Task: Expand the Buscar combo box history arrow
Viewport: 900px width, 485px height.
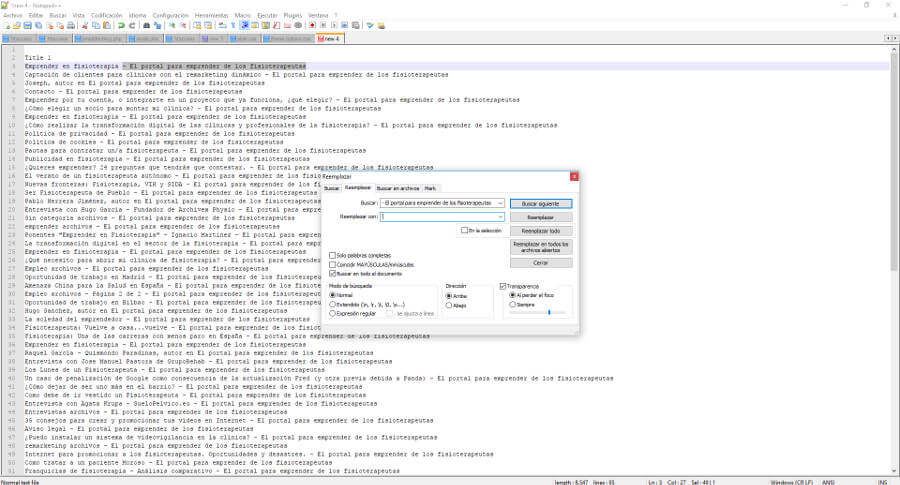Action: pos(501,203)
